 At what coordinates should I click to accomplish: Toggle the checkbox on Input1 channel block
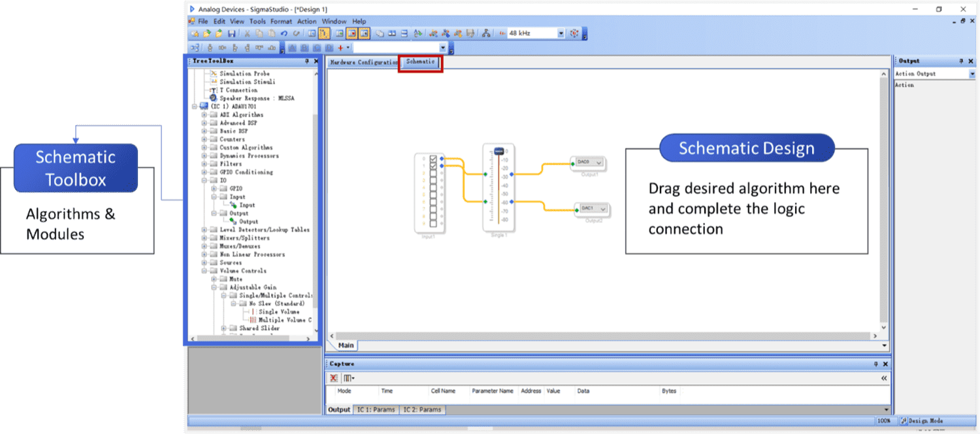[x=433, y=159]
